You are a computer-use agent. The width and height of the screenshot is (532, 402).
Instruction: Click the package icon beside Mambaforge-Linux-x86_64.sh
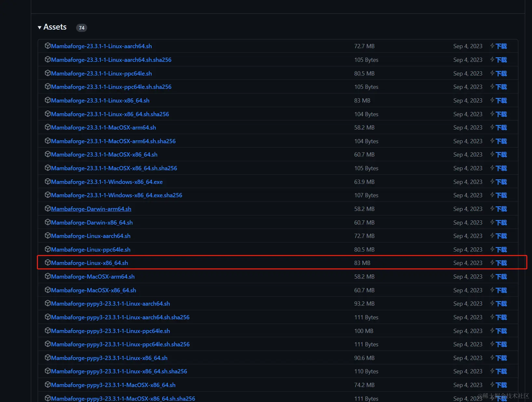(x=47, y=263)
